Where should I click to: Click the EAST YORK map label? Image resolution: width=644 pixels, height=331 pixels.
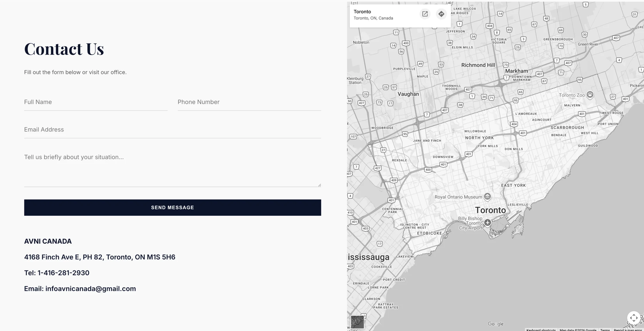[513, 185]
